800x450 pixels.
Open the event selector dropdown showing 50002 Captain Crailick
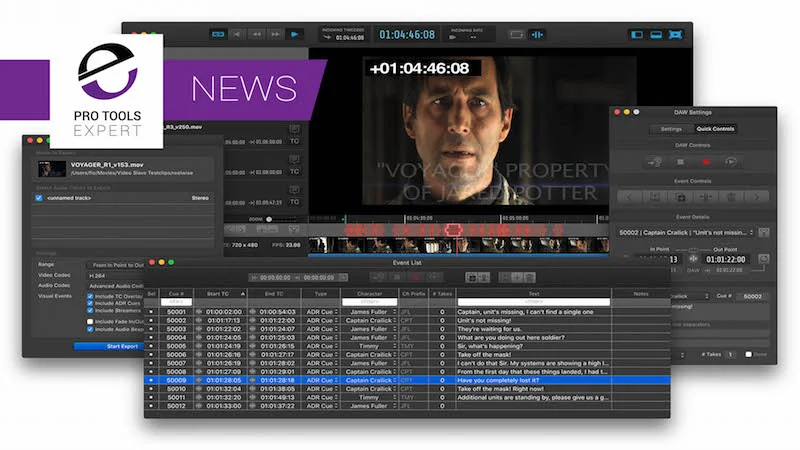click(x=686, y=233)
